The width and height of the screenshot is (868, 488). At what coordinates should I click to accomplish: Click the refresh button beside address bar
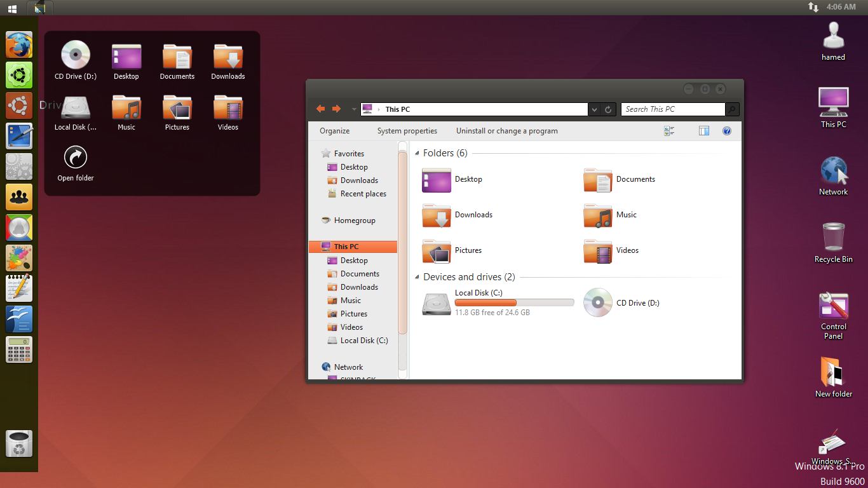coord(608,109)
